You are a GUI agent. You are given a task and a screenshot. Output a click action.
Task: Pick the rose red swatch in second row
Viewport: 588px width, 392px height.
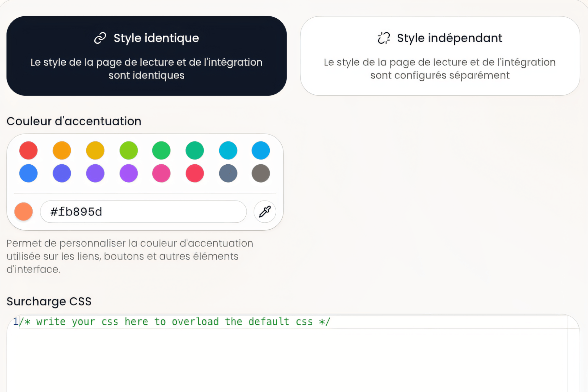(195, 173)
